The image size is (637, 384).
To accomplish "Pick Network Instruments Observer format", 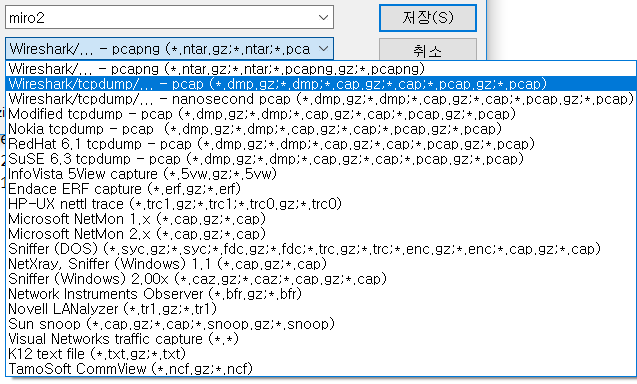I will pos(321,294).
